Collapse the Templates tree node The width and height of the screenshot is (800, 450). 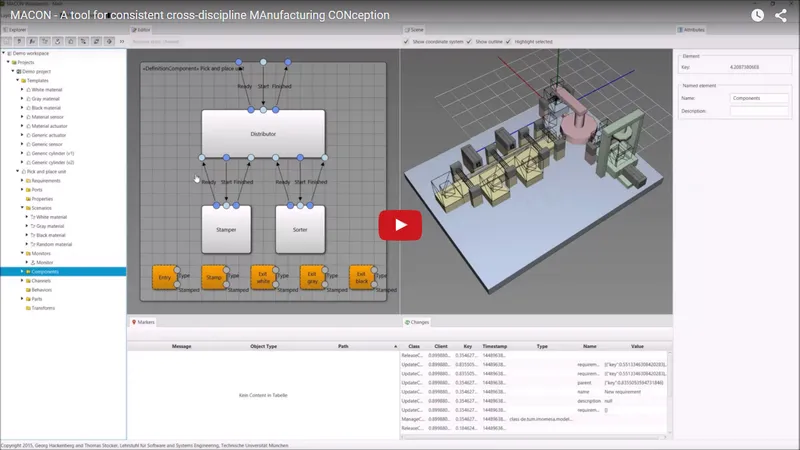coord(17,80)
